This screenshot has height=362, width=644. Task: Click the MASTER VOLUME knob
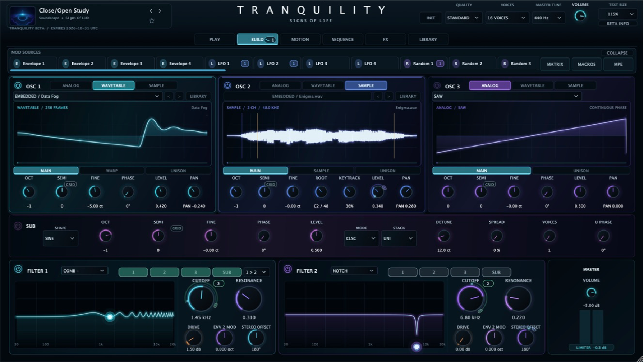[591, 293]
